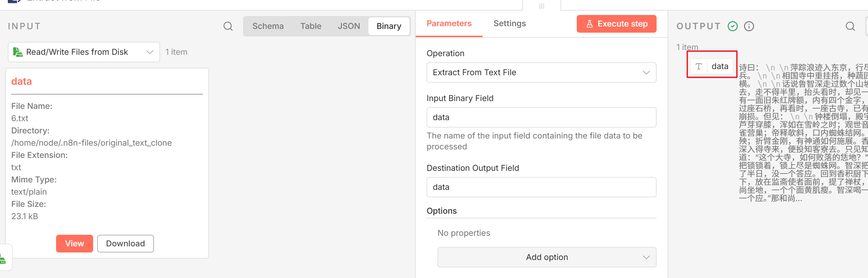Expand the Operation dropdown
This screenshot has height=278, width=868.
pyautogui.click(x=541, y=72)
